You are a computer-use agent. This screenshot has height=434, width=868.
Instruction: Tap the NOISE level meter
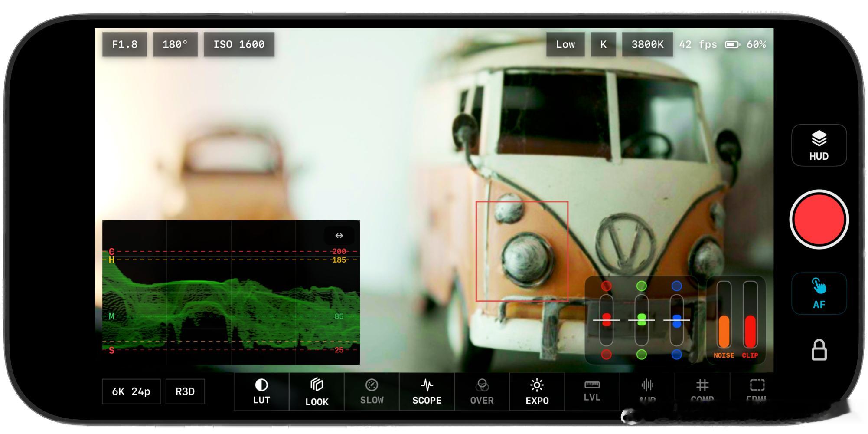tap(724, 315)
